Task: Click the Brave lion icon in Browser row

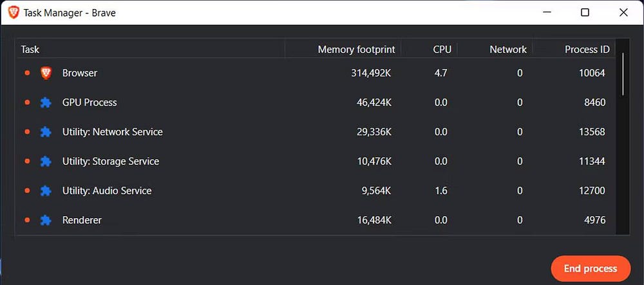Action: coord(46,73)
